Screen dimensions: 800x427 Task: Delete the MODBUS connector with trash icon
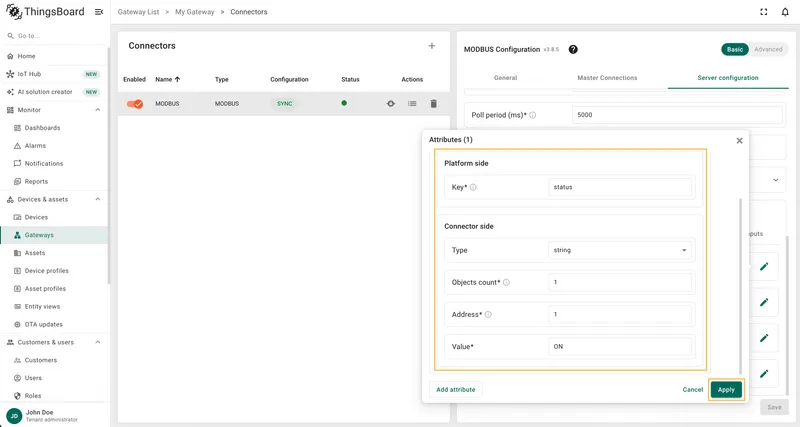[433, 104]
